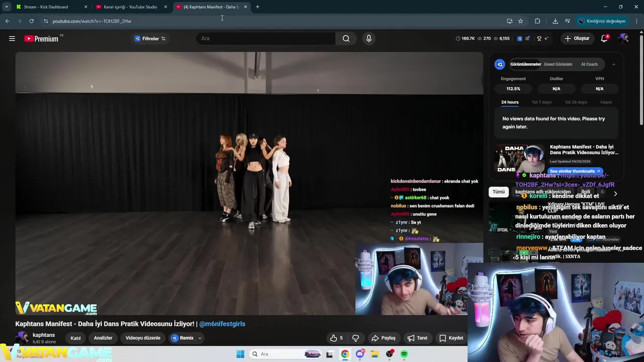Open Analizler for this video

click(x=103, y=338)
